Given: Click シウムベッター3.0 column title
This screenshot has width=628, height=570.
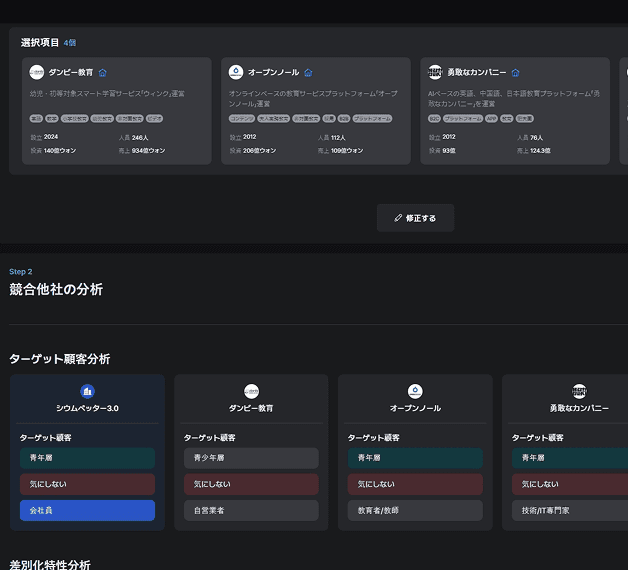Looking at the screenshot, I should click(87, 408).
